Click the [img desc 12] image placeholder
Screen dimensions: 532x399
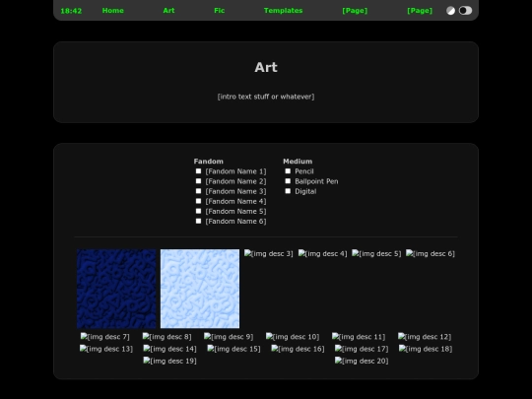pos(425,337)
